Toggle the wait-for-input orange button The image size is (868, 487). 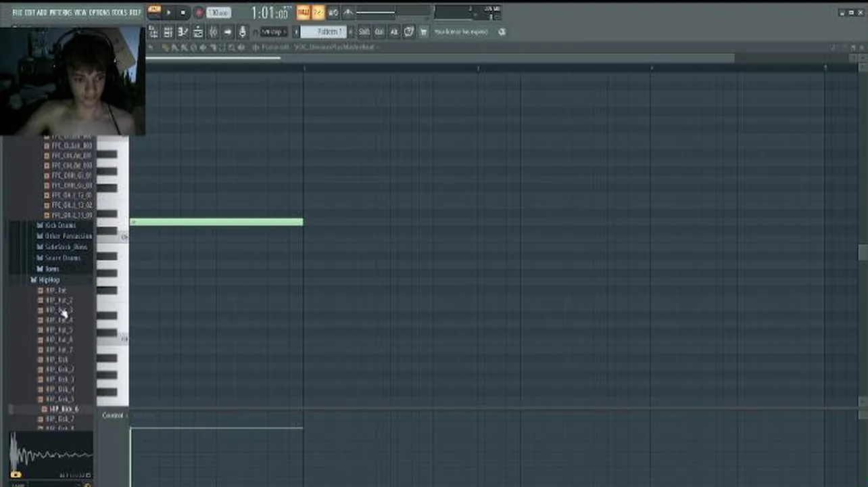tap(318, 12)
